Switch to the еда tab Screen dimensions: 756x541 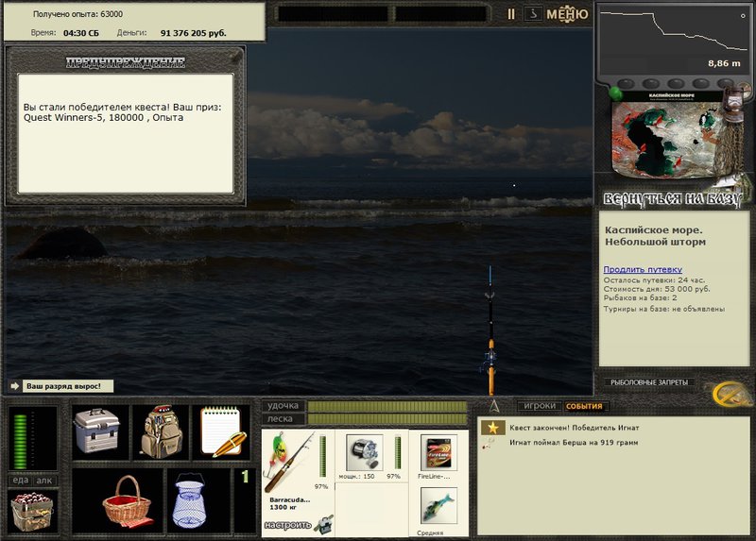pos(20,481)
